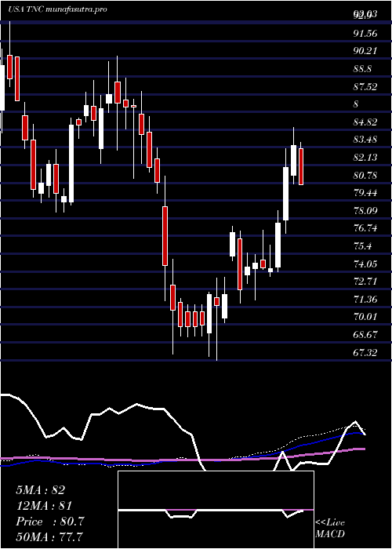Click the 79.44 price axis label

tap(365, 193)
